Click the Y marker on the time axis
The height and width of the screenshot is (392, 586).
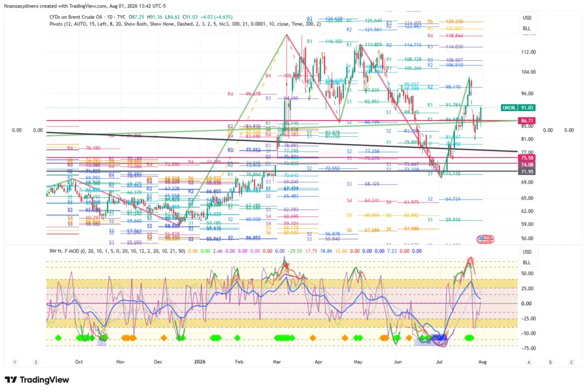coord(14,362)
